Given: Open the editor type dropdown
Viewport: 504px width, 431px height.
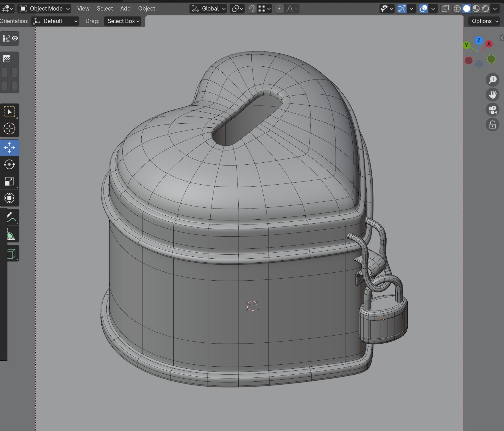Looking at the screenshot, I should click(7, 9).
